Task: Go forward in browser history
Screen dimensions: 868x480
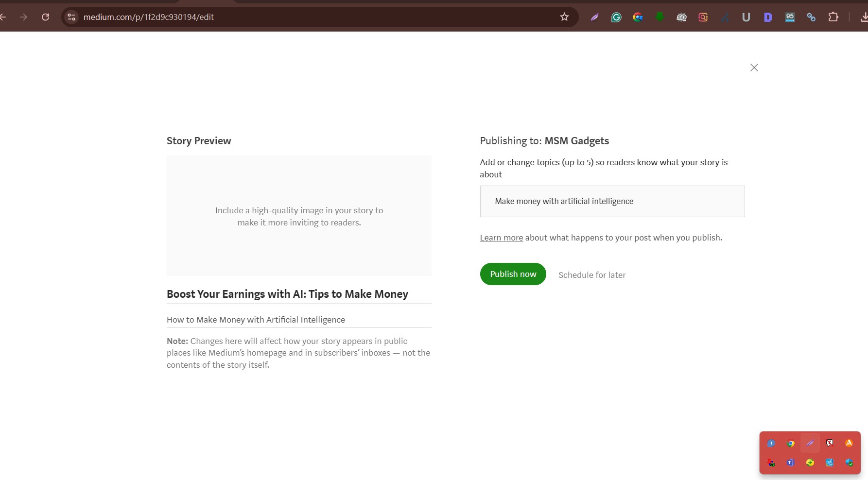Action: [x=23, y=17]
